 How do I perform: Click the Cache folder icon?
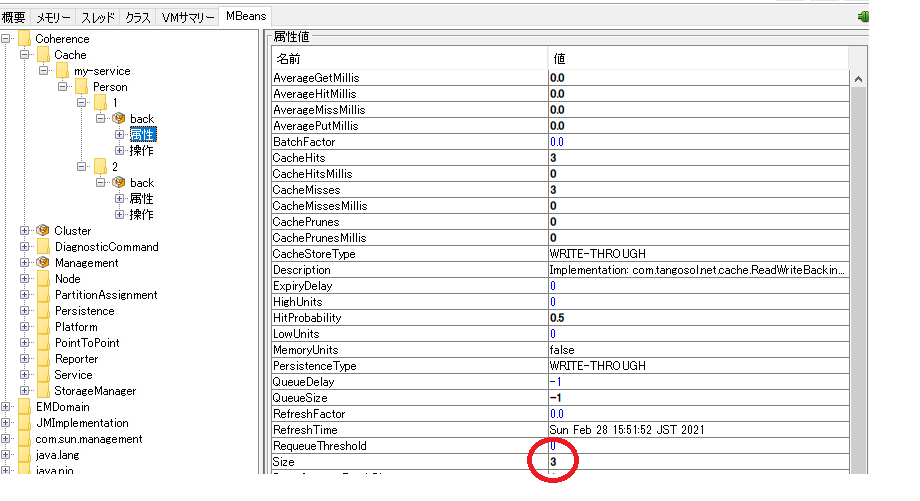click(43, 55)
